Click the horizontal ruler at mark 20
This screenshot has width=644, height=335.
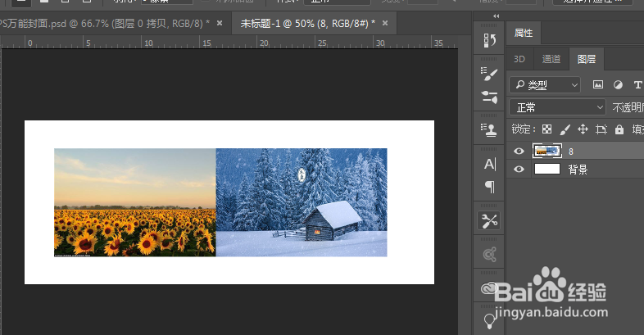[x=264, y=43]
